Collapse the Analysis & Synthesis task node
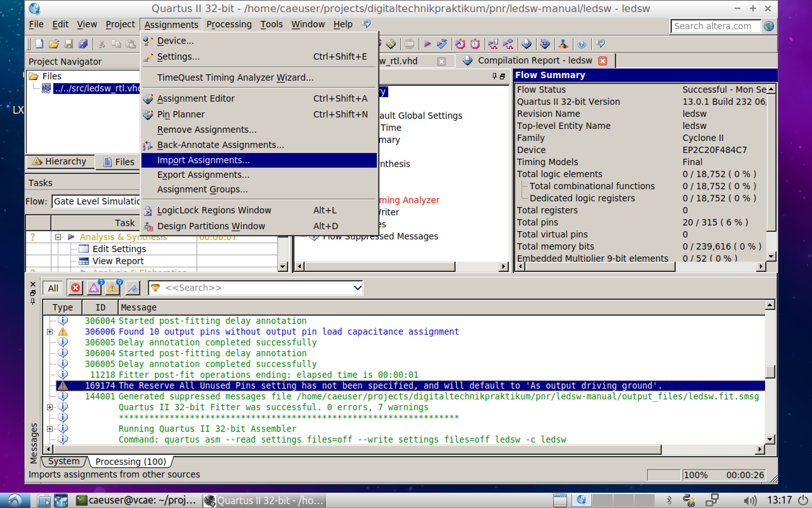The image size is (812, 508). [58, 237]
